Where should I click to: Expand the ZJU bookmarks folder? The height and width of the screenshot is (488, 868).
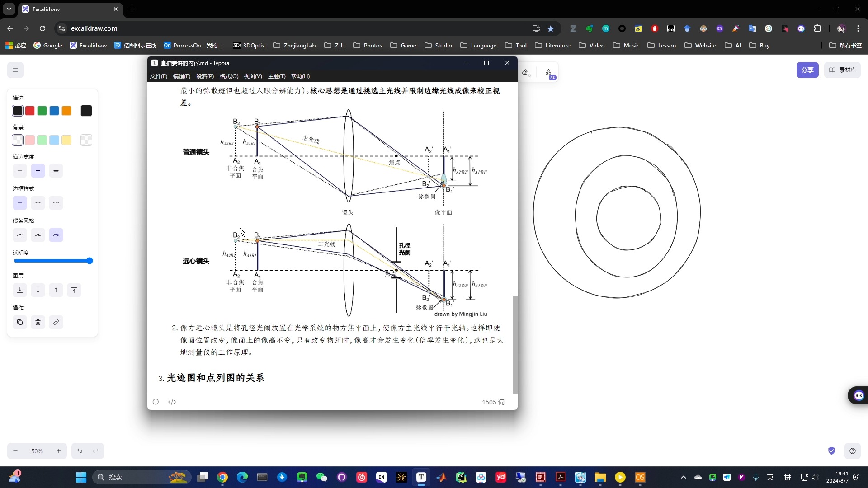pos(335,45)
